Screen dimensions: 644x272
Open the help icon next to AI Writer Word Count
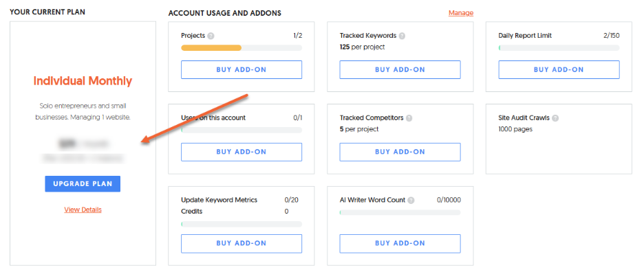pyautogui.click(x=411, y=201)
